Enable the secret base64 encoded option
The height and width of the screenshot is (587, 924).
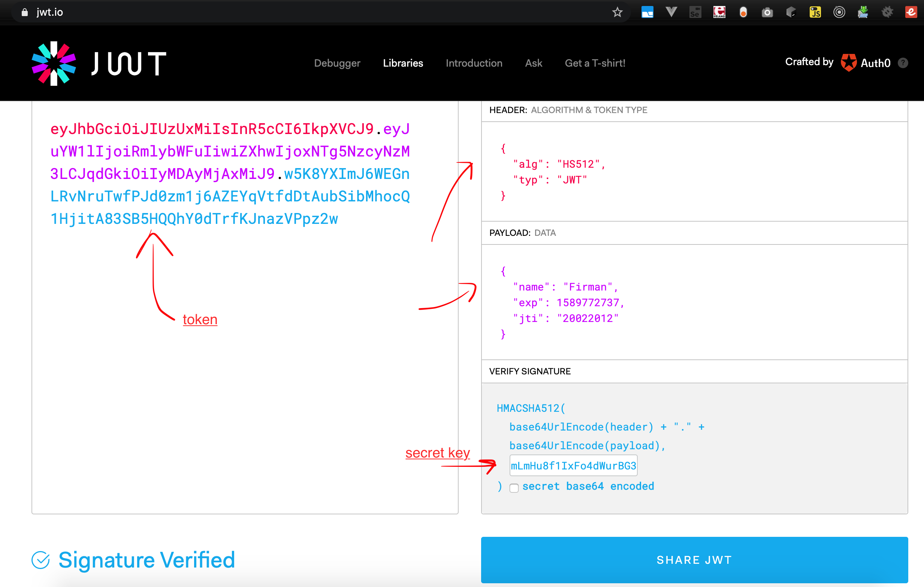[514, 488]
